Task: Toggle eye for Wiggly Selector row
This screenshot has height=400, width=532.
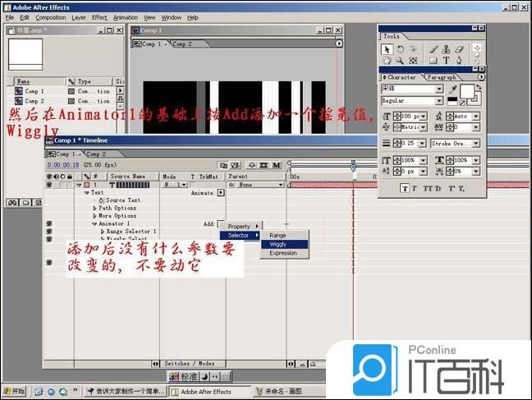Action: (49, 239)
